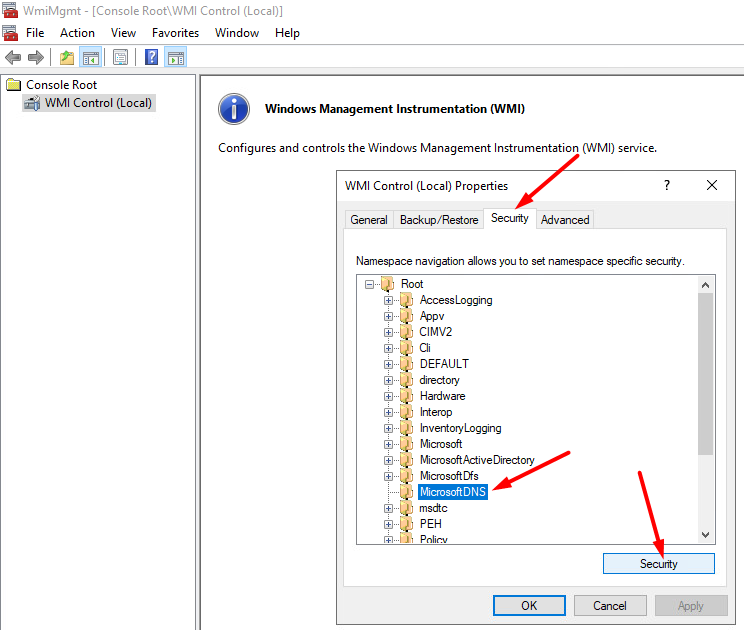Image resolution: width=744 pixels, height=630 pixels.
Task: Click the greyed Apply button
Action: 691,606
